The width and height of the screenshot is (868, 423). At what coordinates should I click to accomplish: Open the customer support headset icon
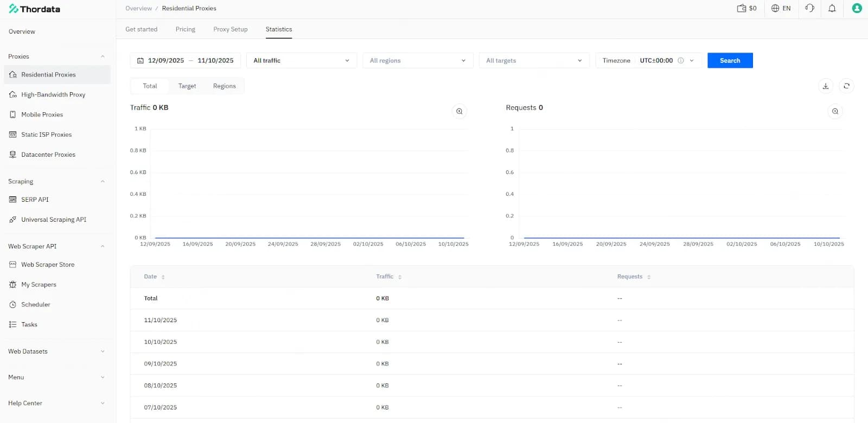click(x=809, y=8)
